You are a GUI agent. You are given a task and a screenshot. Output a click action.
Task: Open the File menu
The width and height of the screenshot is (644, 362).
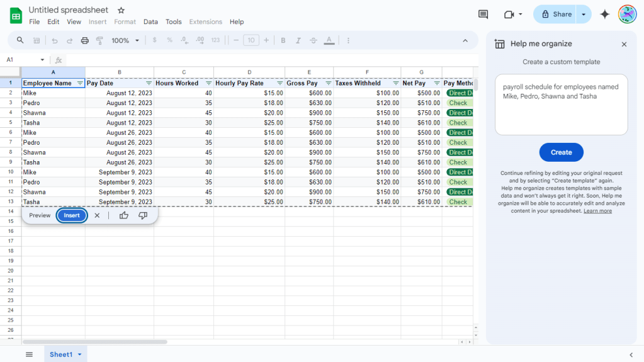coord(35,22)
